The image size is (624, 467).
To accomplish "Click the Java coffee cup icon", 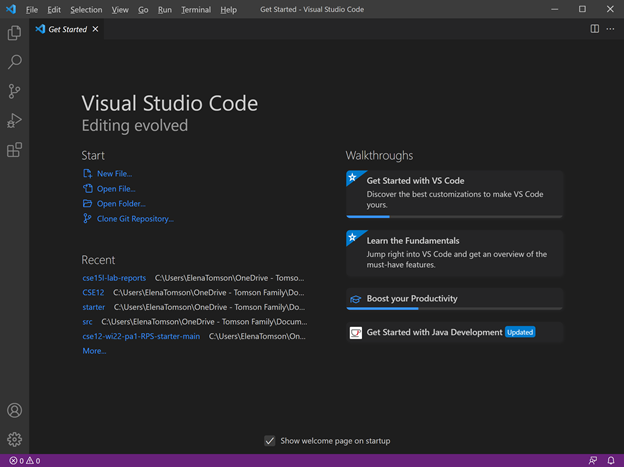I will 356,332.
